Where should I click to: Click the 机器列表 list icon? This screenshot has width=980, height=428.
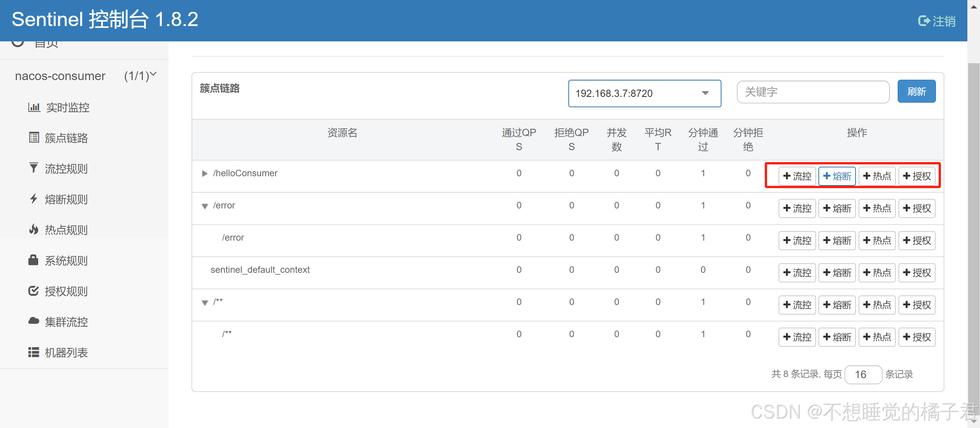(x=34, y=352)
